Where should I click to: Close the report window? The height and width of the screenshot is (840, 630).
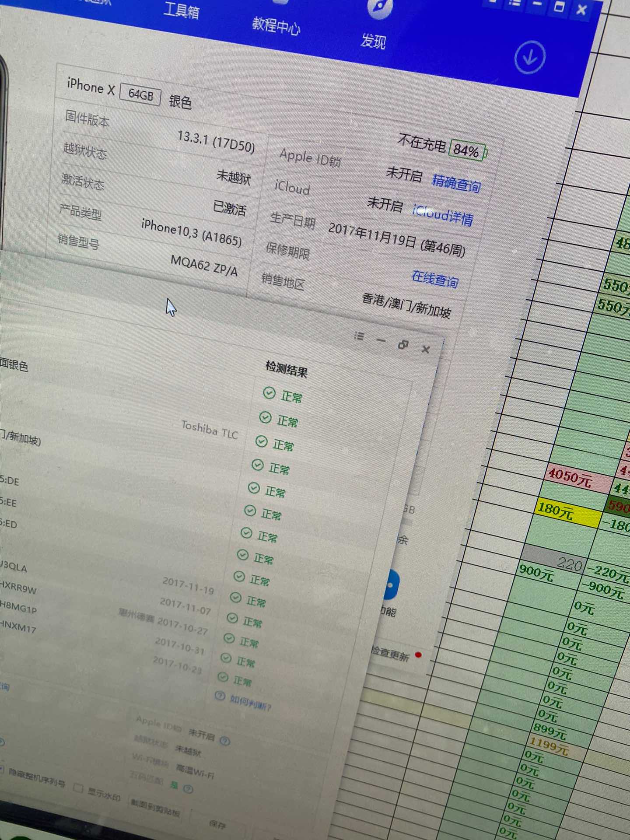click(426, 349)
